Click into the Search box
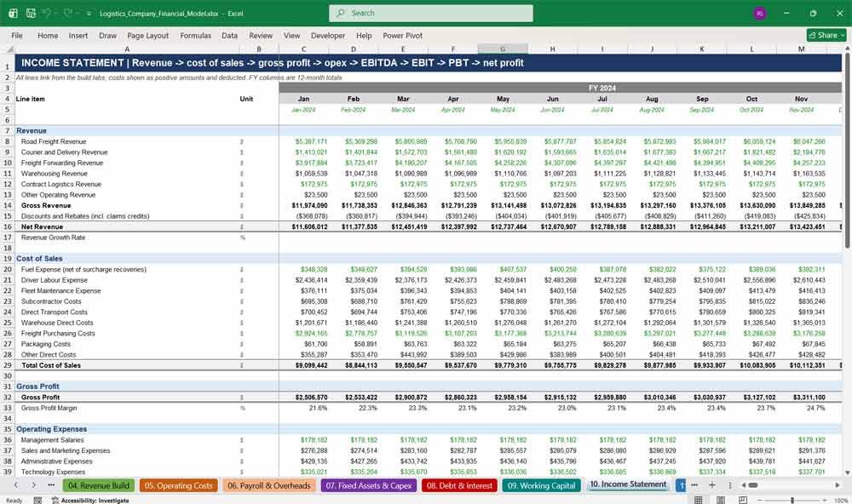The image size is (852, 504). click(x=431, y=13)
